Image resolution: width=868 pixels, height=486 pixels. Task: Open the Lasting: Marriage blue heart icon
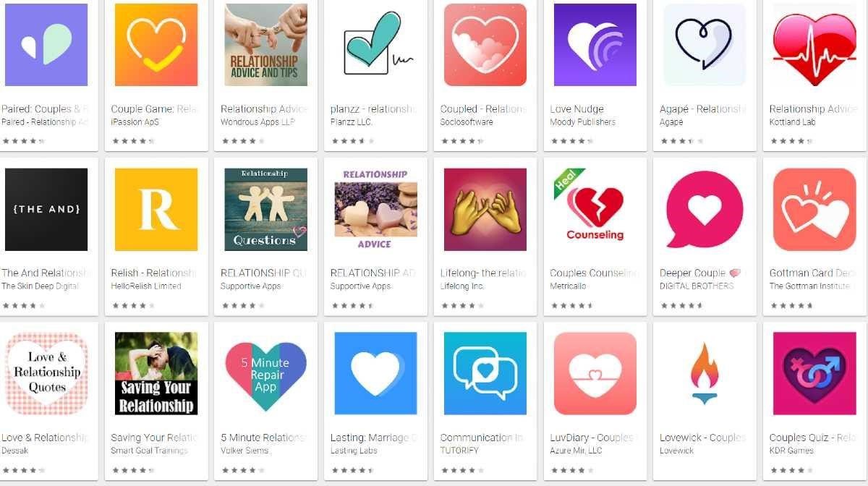click(376, 374)
